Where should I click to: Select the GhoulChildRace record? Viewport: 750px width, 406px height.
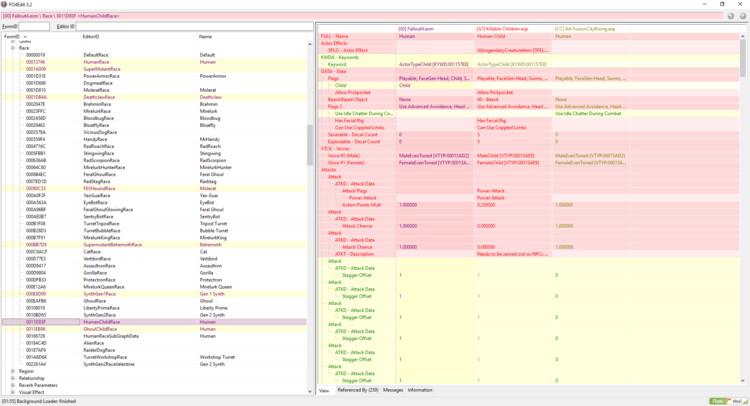click(154, 329)
